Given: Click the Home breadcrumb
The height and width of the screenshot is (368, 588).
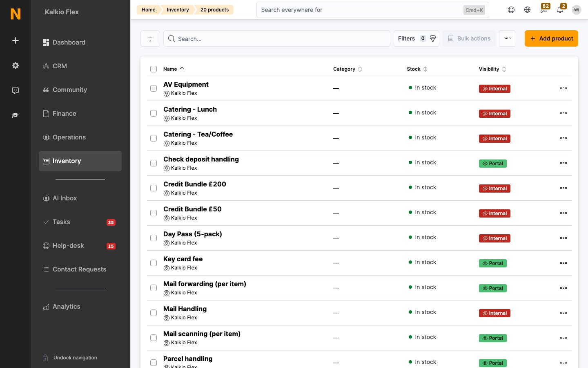Looking at the screenshot, I should (x=149, y=10).
